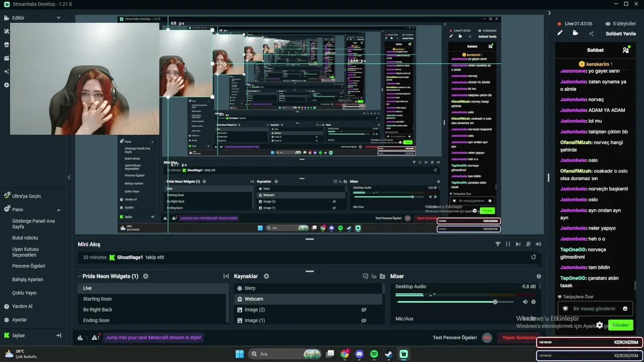Open the warning notifications icon
644x362 pixels.
(95, 337)
